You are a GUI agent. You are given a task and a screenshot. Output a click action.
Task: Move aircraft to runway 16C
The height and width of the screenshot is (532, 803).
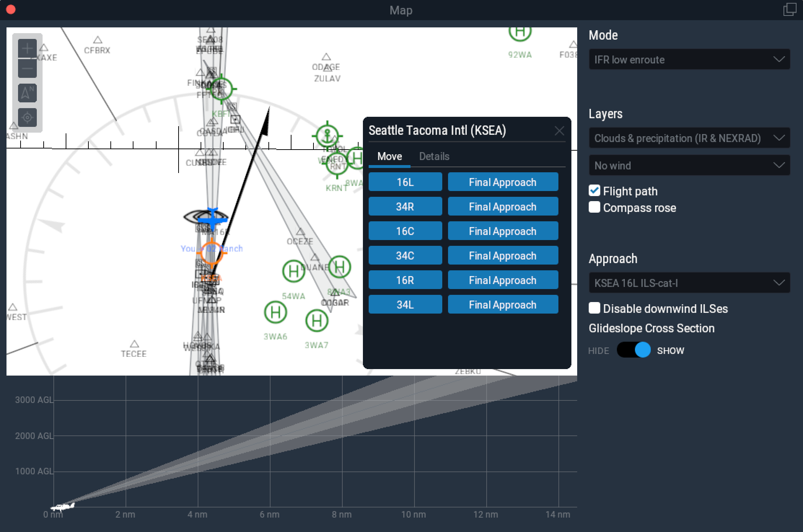pyautogui.click(x=405, y=231)
